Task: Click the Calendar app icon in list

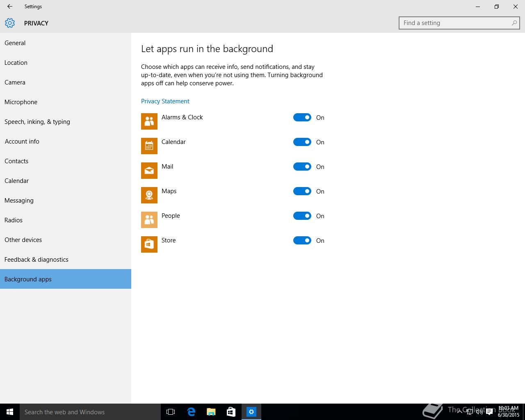Action: (149, 146)
